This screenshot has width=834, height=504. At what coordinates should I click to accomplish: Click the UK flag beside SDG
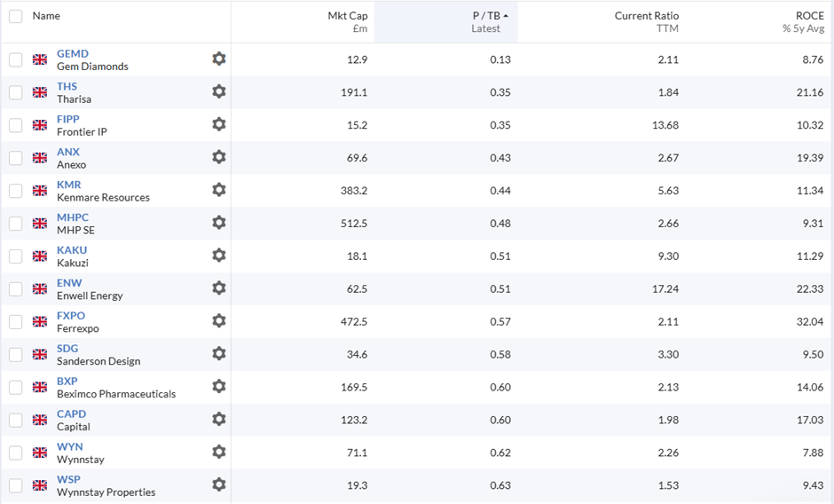(40, 354)
